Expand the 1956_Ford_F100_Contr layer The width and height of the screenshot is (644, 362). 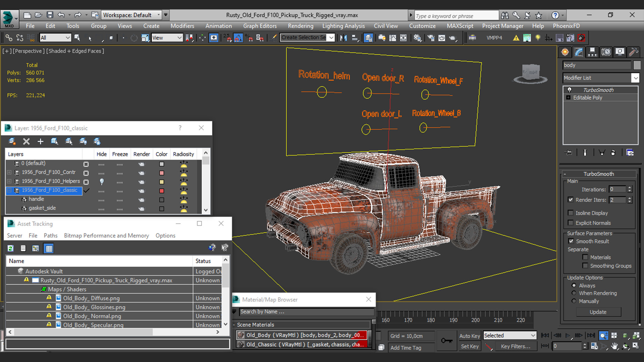point(9,172)
